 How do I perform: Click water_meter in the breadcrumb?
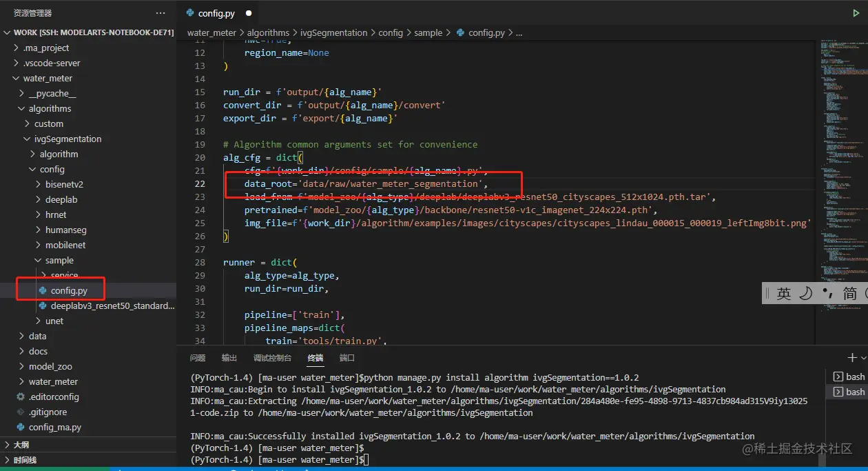[x=211, y=32]
